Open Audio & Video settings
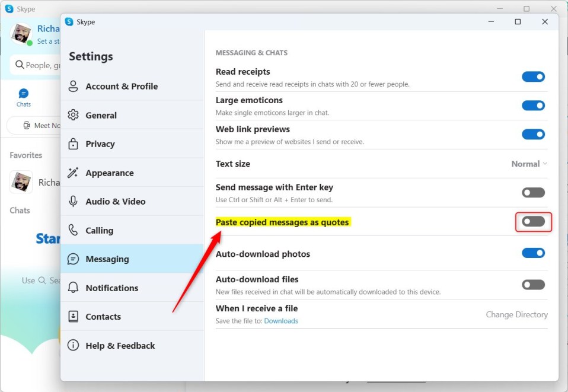The image size is (568, 392). pyautogui.click(x=132, y=201)
